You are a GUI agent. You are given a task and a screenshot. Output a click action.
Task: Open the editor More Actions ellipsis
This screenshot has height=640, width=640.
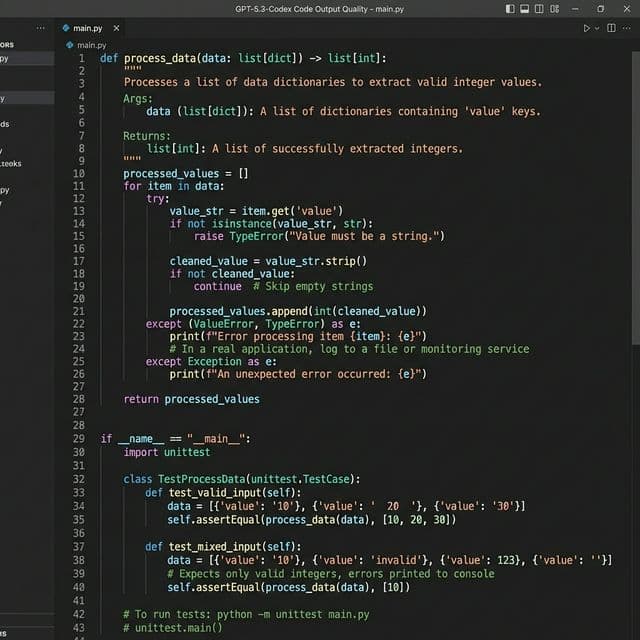(626, 28)
